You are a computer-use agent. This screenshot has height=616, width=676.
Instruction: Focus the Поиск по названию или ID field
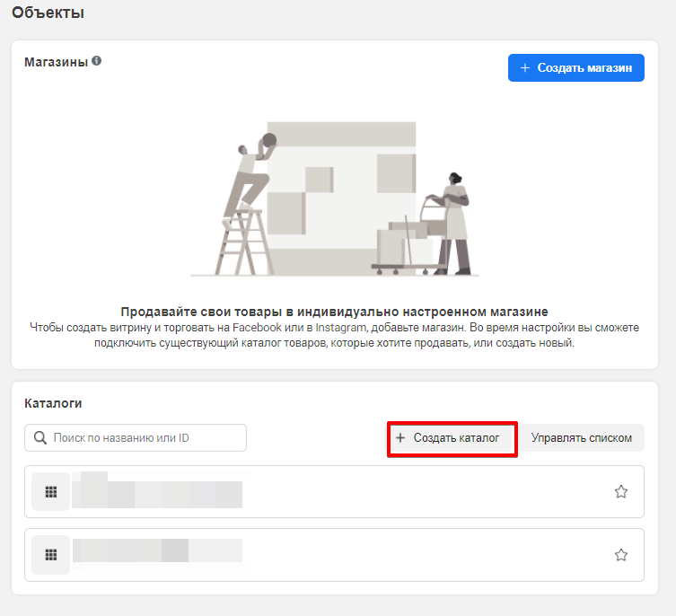click(144, 438)
